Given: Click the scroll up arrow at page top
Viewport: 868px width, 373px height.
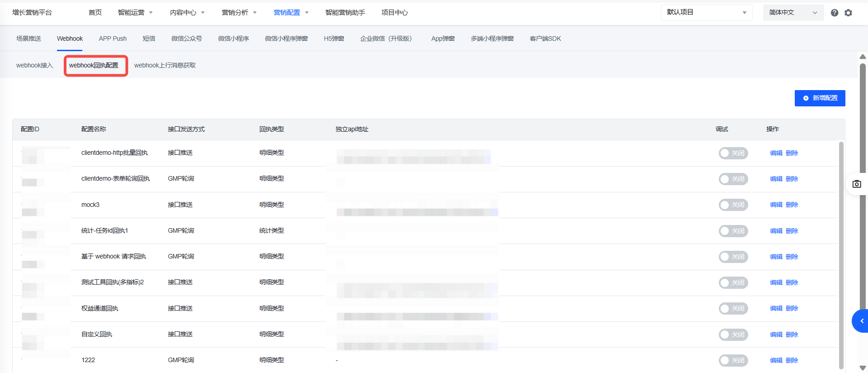Looking at the screenshot, I should (863, 57).
